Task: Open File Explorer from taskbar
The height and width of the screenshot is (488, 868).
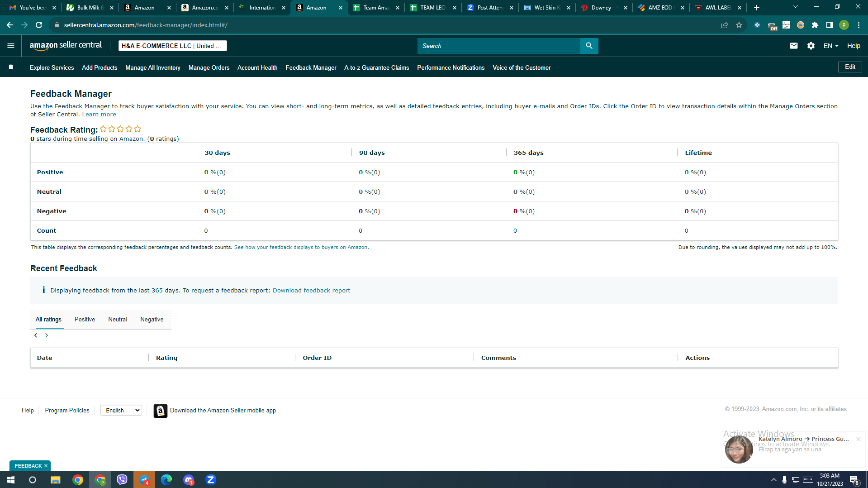Action: pos(55,480)
